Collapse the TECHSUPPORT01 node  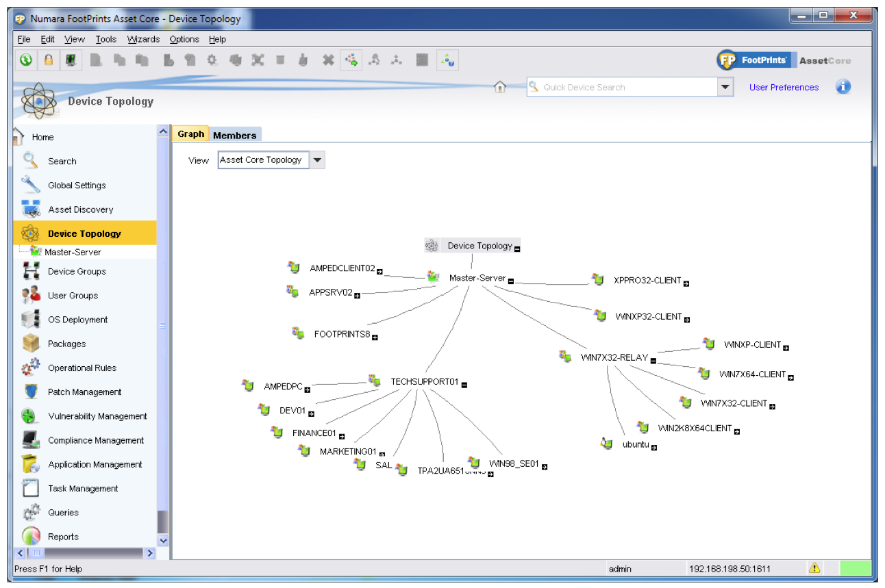(x=464, y=385)
